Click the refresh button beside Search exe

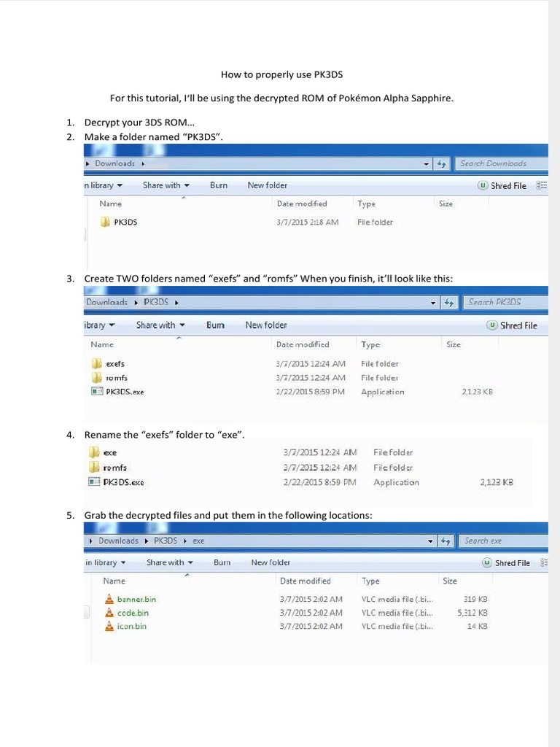[x=446, y=541]
